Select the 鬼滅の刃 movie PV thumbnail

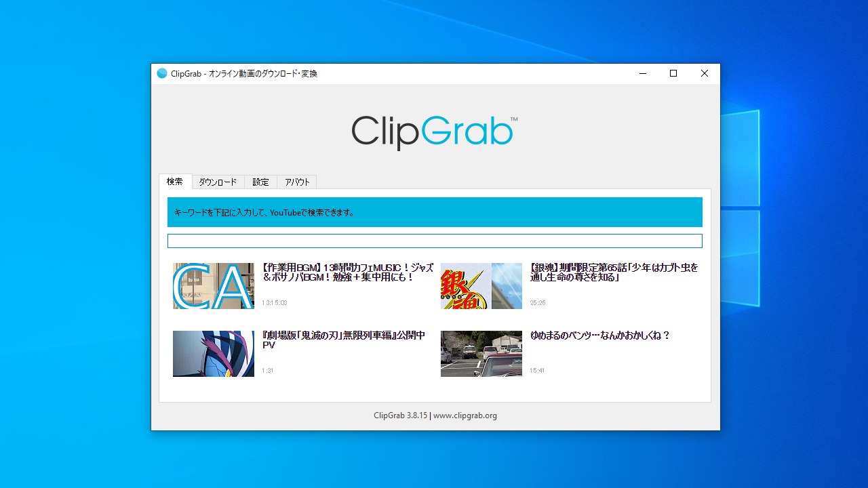coord(214,354)
